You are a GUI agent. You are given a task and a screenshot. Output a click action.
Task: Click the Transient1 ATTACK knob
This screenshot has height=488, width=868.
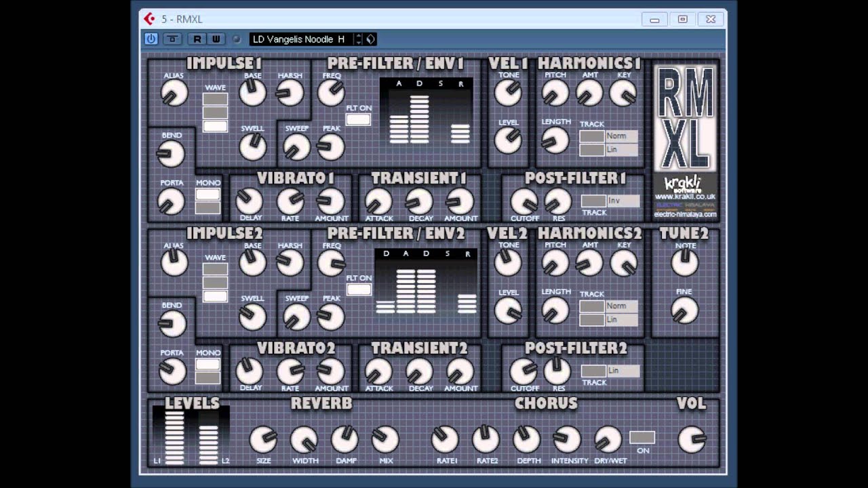pyautogui.click(x=378, y=201)
